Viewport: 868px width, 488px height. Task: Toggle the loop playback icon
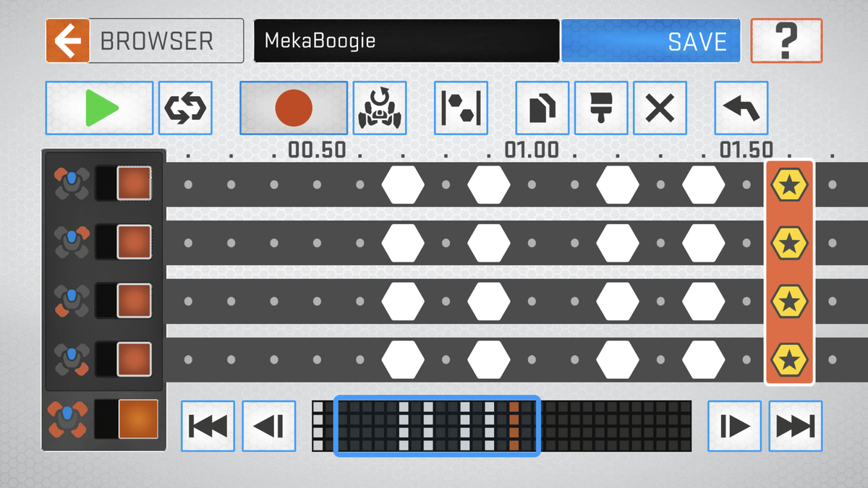pyautogui.click(x=185, y=108)
